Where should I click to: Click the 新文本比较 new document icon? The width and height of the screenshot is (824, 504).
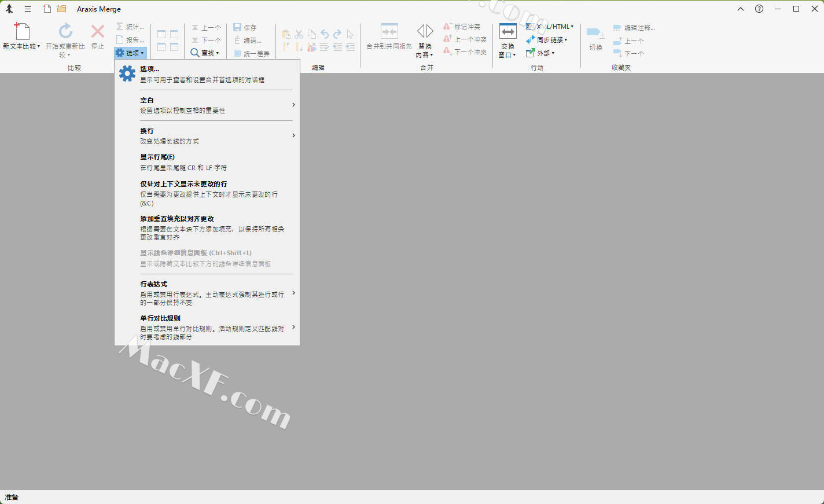click(21, 31)
